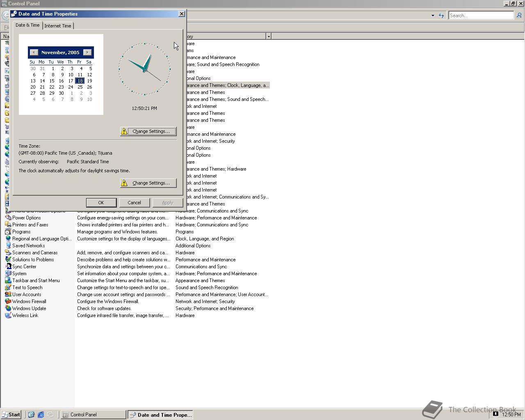Select the Windows Firewall icon
Viewport: 525px width, 420px height.
coord(8,301)
